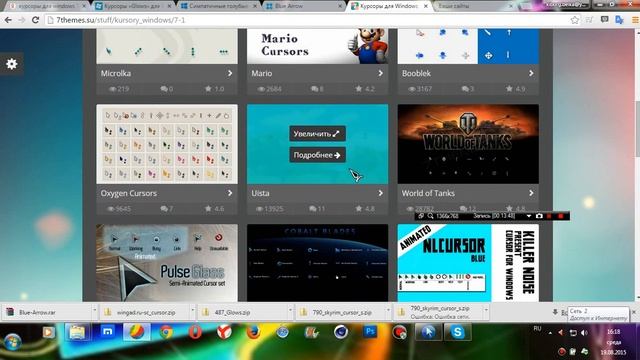The image size is (640, 360).
Task: Launch Windows Explorer from the taskbar
Action: (x=77, y=333)
